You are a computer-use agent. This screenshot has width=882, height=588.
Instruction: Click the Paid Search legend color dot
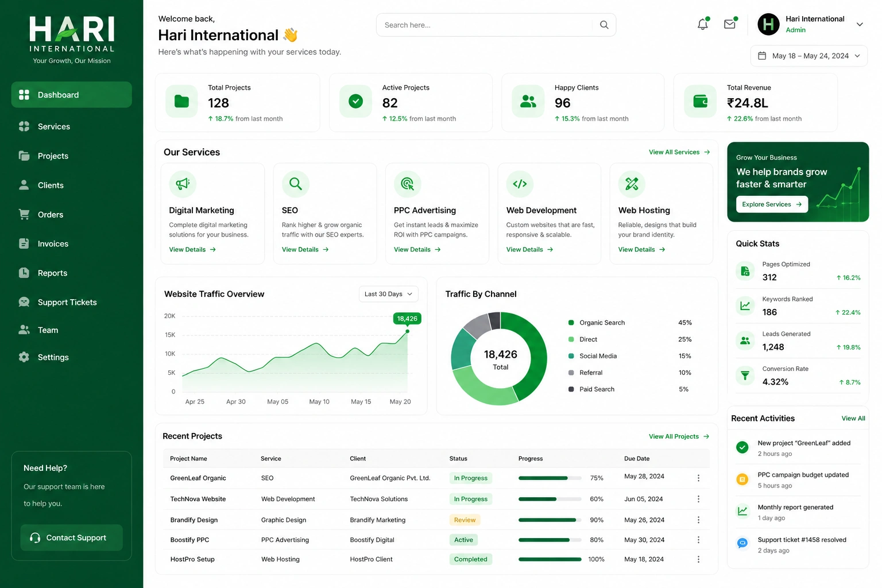[x=571, y=389]
